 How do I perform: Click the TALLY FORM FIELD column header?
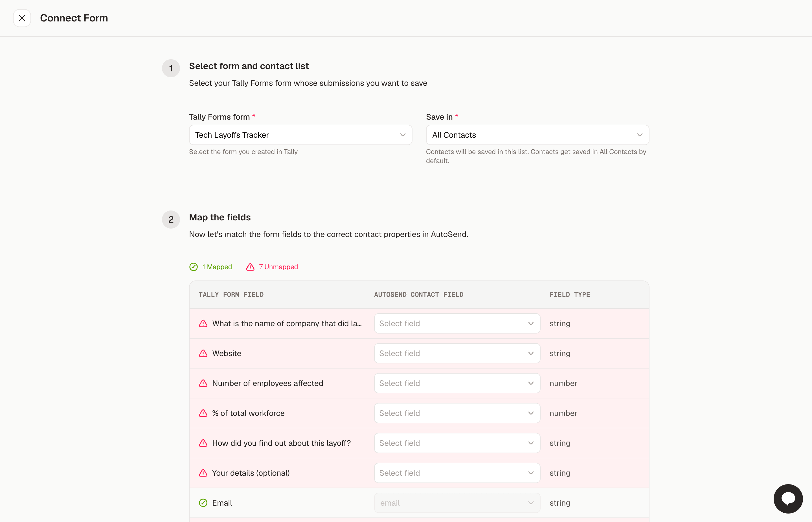pyautogui.click(x=231, y=294)
